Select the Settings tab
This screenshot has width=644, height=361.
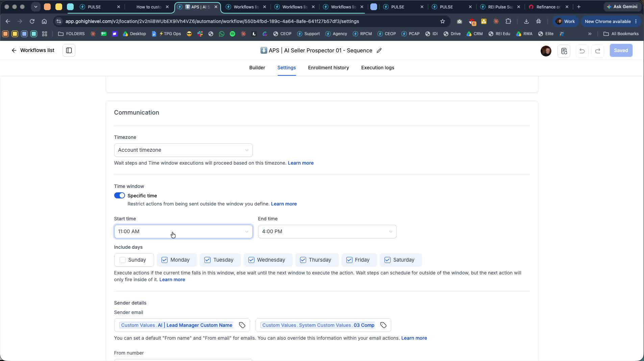[287, 68]
